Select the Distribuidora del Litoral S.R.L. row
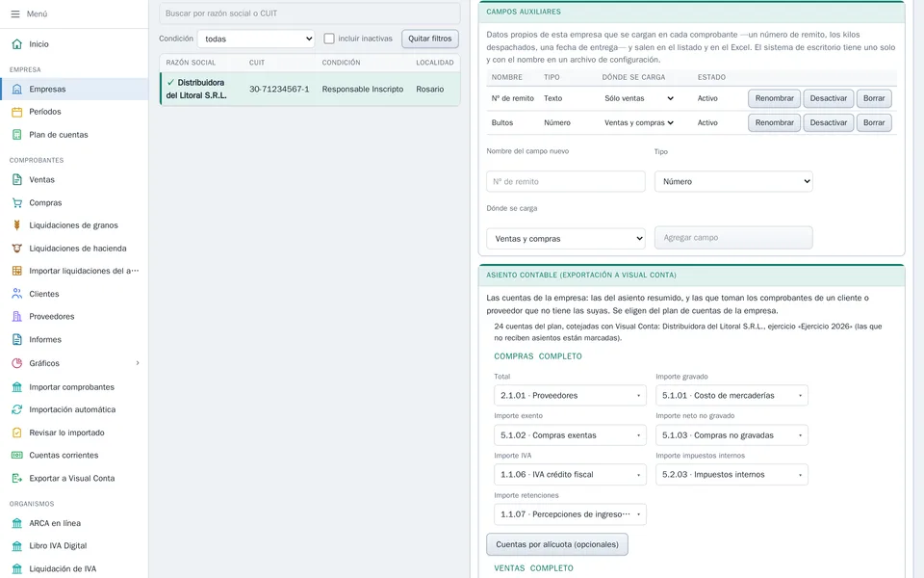924x578 pixels. [310, 89]
